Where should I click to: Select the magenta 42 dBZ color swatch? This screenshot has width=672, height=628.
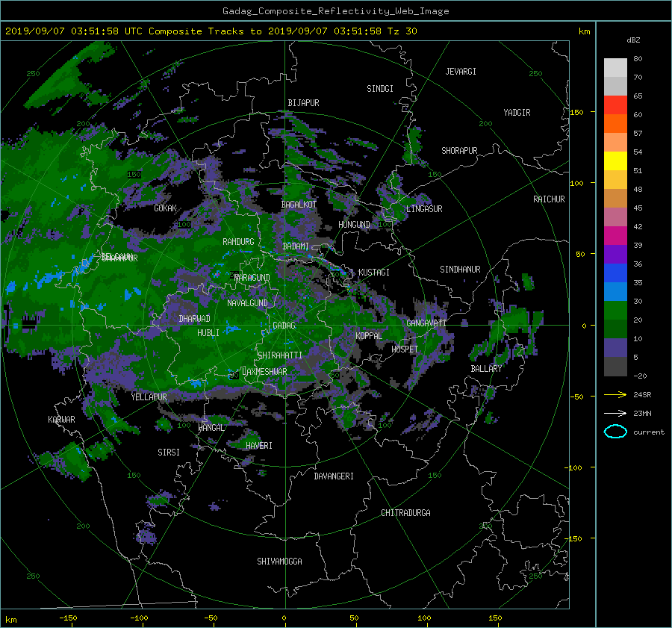(615, 235)
